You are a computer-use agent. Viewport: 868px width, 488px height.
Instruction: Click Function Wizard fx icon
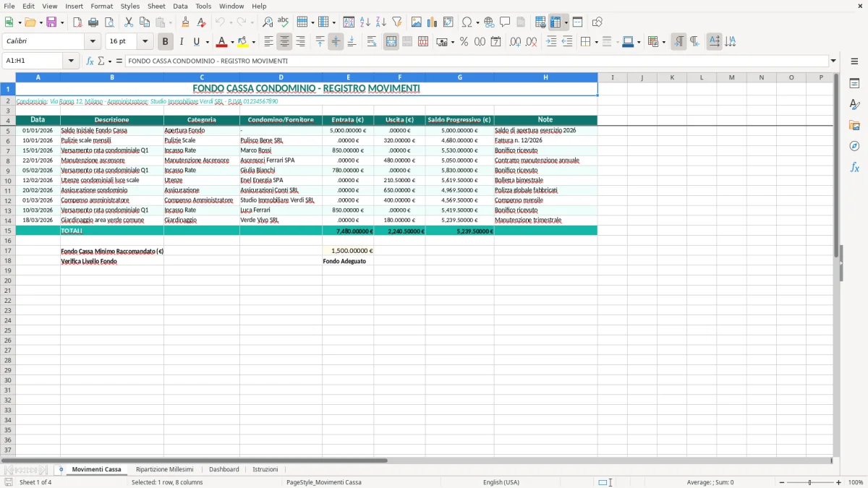(x=90, y=61)
